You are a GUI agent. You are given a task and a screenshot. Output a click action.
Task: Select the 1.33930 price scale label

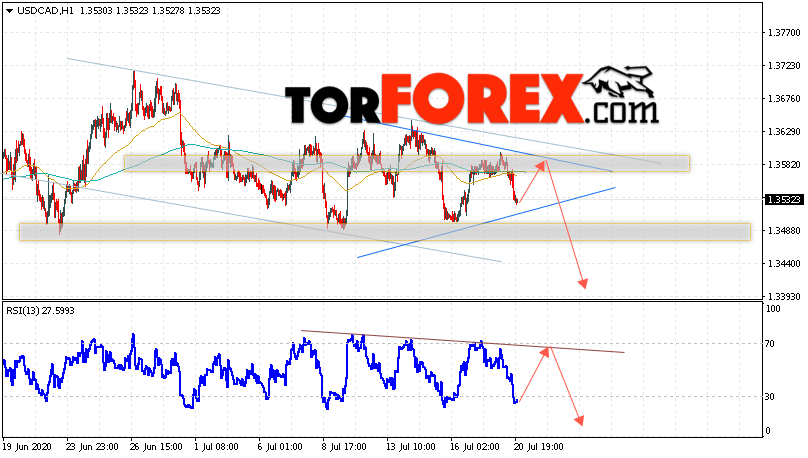(x=784, y=297)
